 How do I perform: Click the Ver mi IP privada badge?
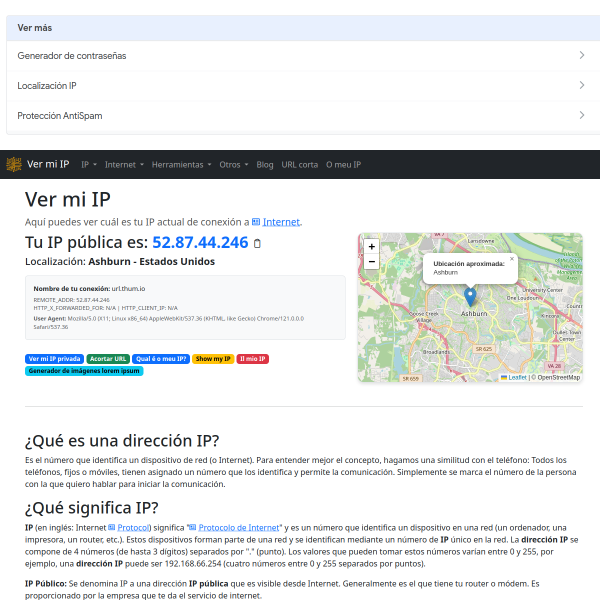pos(54,359)
